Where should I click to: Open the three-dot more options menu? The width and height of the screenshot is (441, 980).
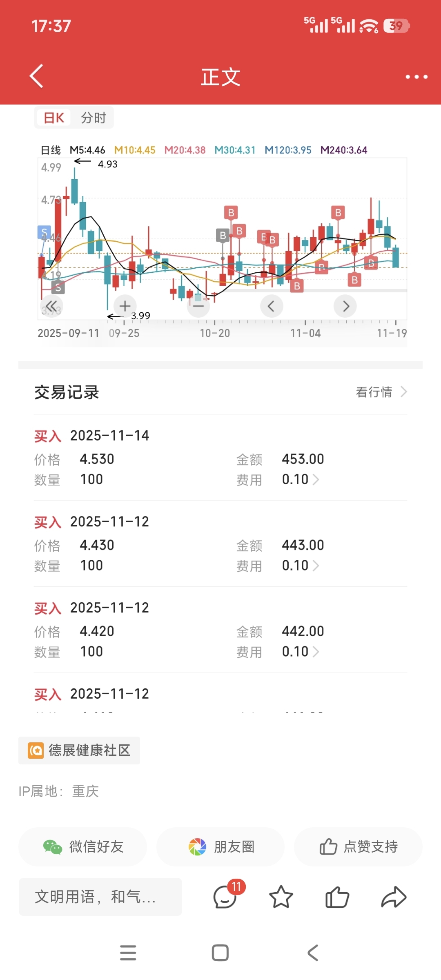pos(416,77)
